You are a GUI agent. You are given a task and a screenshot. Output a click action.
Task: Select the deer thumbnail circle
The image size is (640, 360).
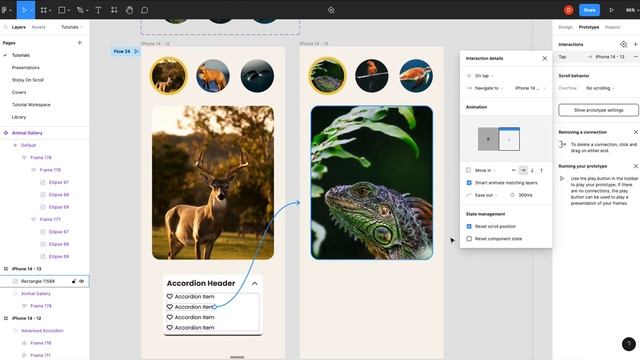[168, 76]
